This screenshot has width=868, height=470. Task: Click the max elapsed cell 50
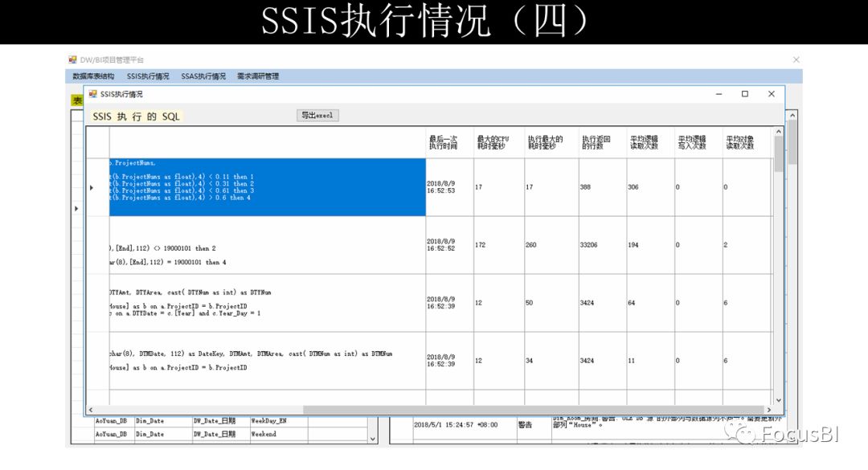click(x=551, y=303)
